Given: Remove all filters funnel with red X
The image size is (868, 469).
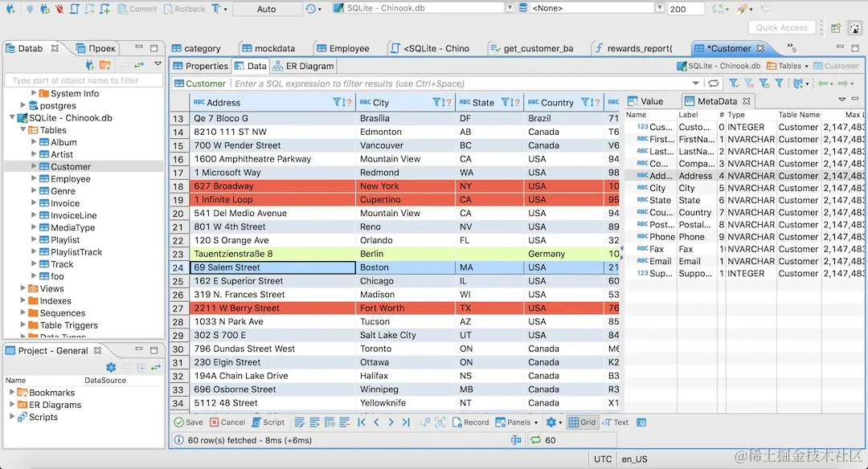Looking at the screenshot, I should [749, 84].
